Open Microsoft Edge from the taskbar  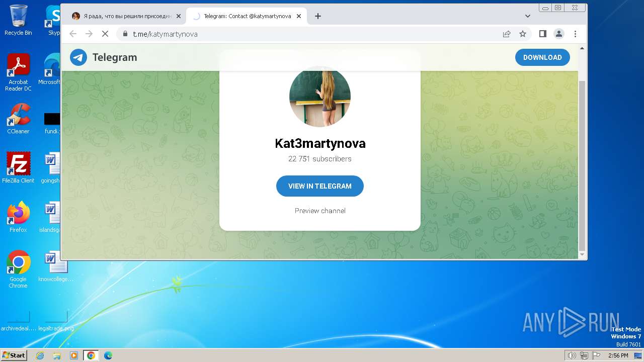[108, 355]
